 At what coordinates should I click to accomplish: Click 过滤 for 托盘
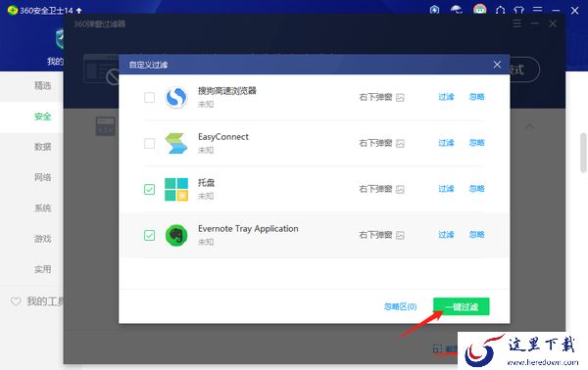(x=446, y=189)
